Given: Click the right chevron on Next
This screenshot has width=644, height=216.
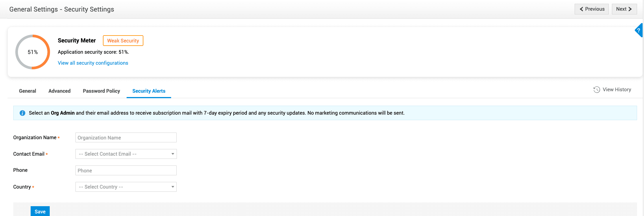Looking at the screenshot, I should [630, 9].
